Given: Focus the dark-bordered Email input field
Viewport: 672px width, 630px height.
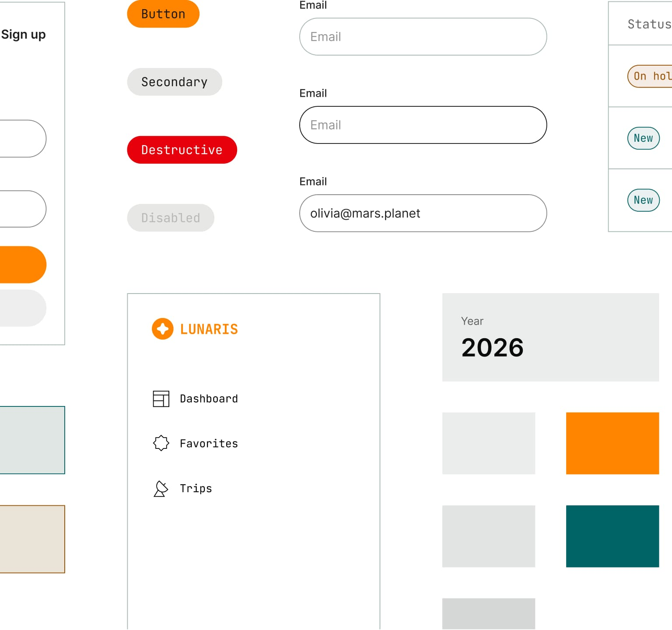Looking at the screenshot, I should coord(423,125).
